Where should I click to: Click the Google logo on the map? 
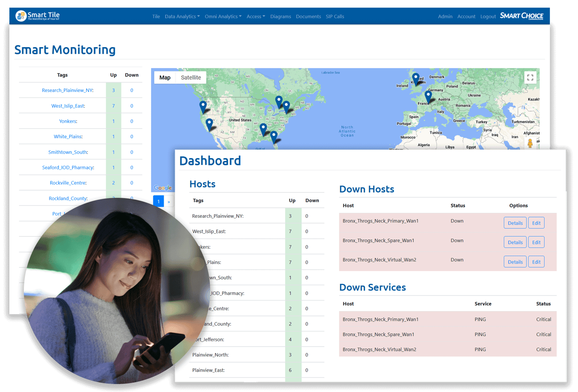[x=163, y=188]
